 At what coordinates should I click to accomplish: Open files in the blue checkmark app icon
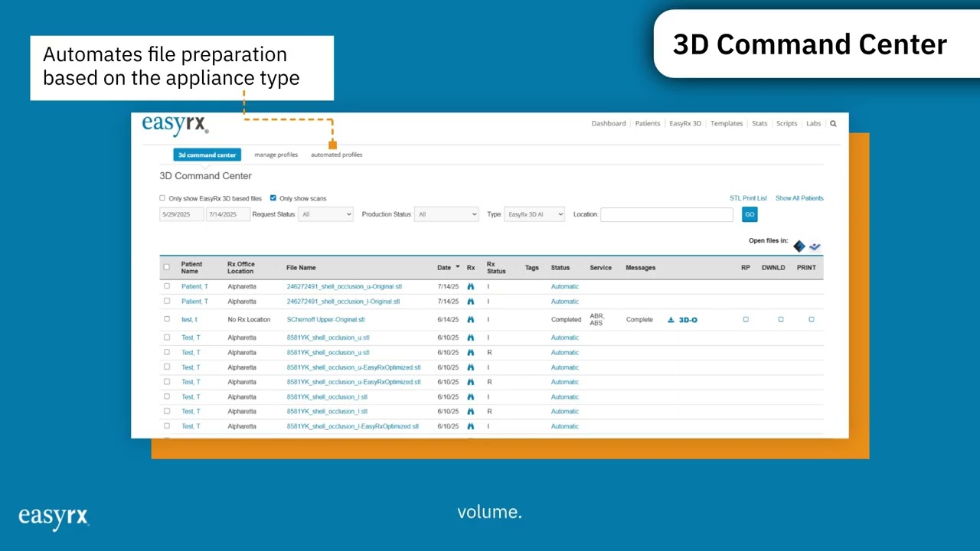pos(815,246)
